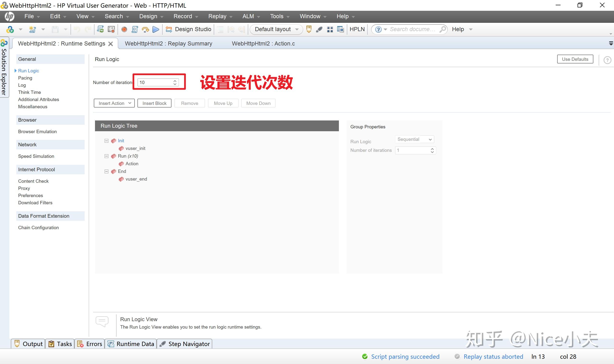This screenshot has height=364, width=614.
Task: Click the Insert Block button
Action: [154, 103]
